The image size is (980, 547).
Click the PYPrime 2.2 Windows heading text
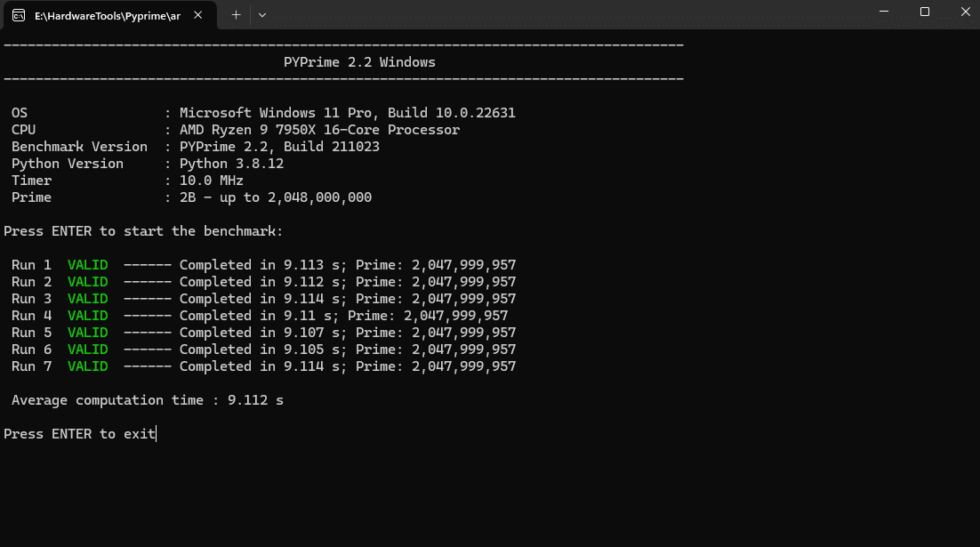tap(359, 62)
